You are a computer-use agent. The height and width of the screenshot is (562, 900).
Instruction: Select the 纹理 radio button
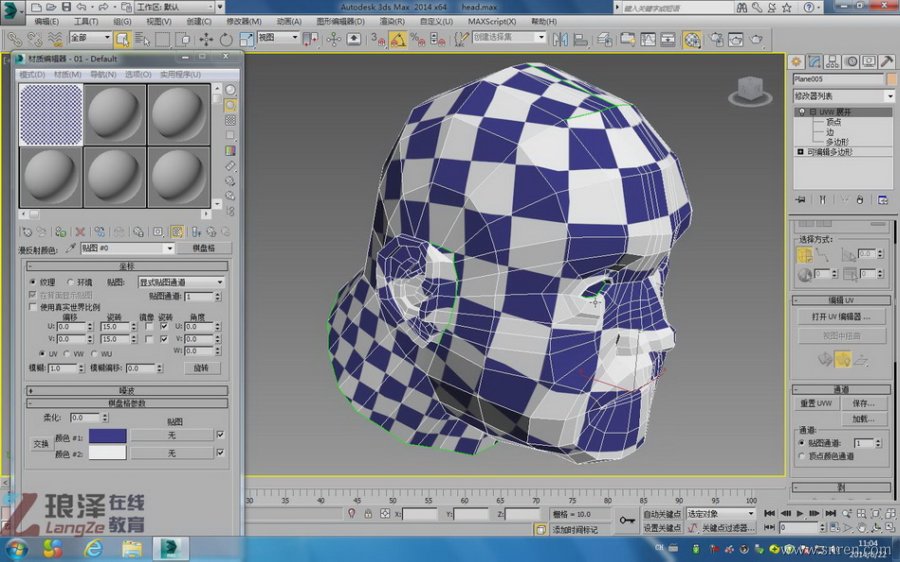(x=33, y=282)
